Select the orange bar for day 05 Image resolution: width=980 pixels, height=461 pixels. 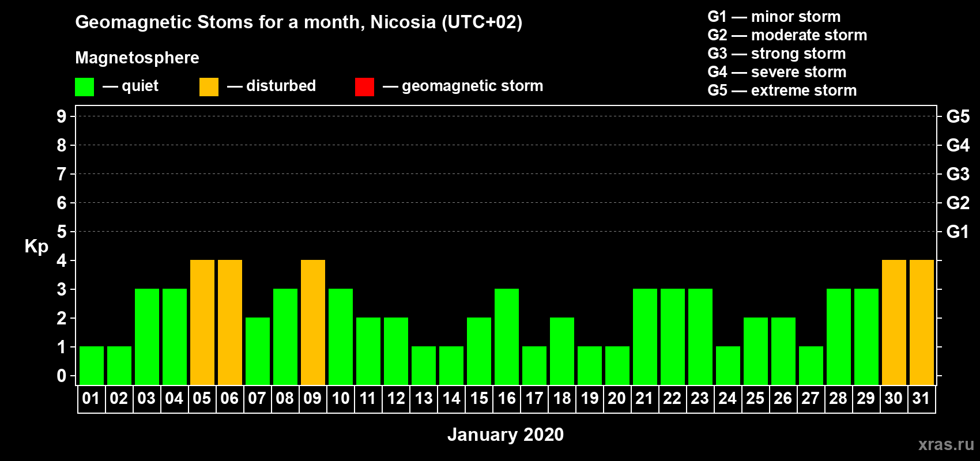(x=202, y=322)
